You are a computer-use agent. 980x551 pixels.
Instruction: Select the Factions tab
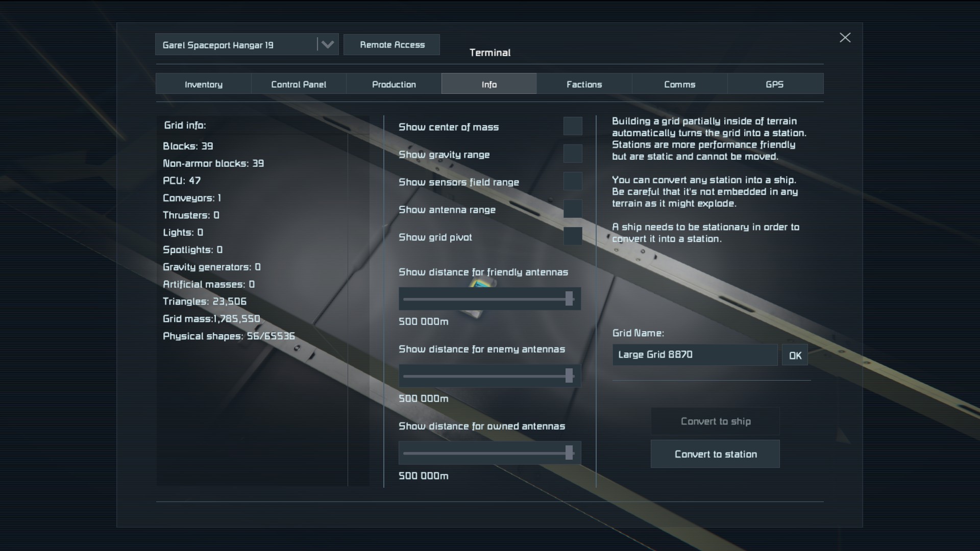[584, 84]
